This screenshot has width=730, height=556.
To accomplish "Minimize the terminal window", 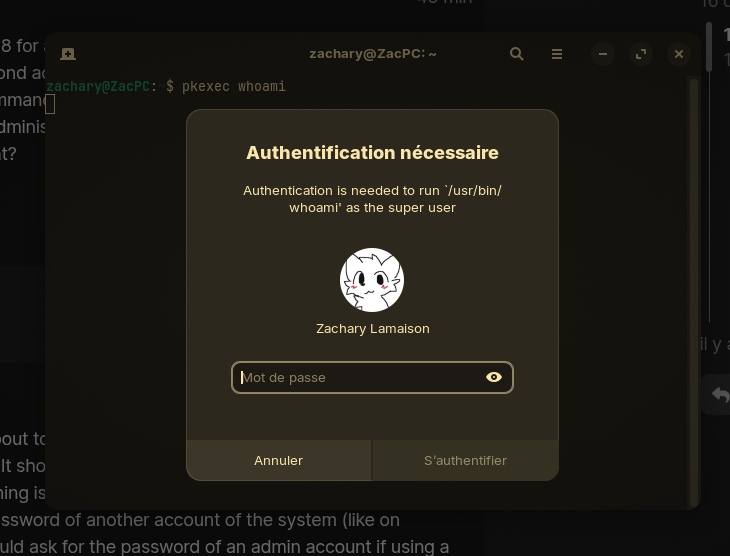I will [x=603, y=54].
